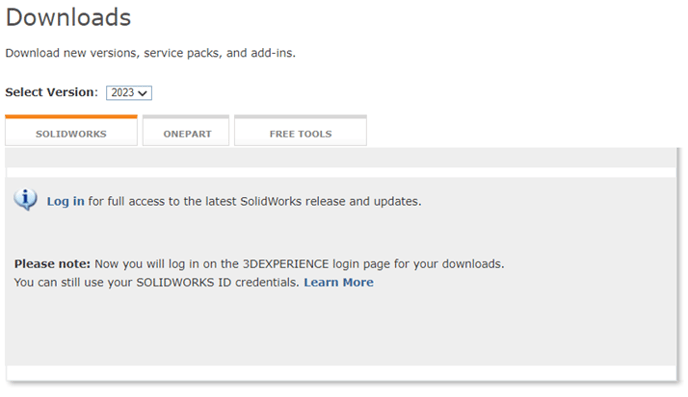Click the Downloads page heading

68,18
